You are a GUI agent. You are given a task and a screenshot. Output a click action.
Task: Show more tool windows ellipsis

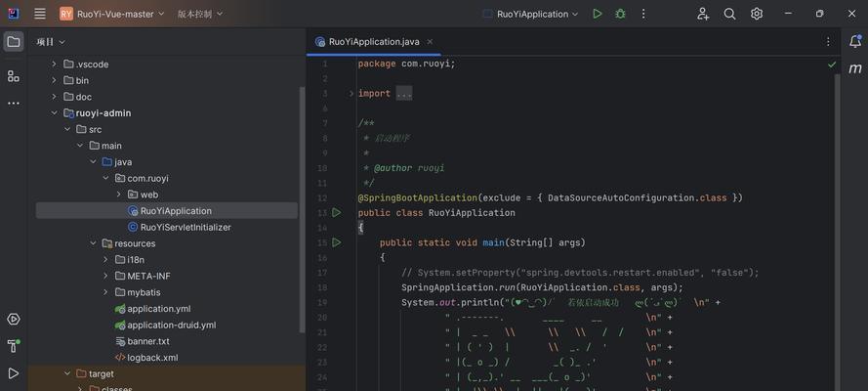click(x=14, y=103)
